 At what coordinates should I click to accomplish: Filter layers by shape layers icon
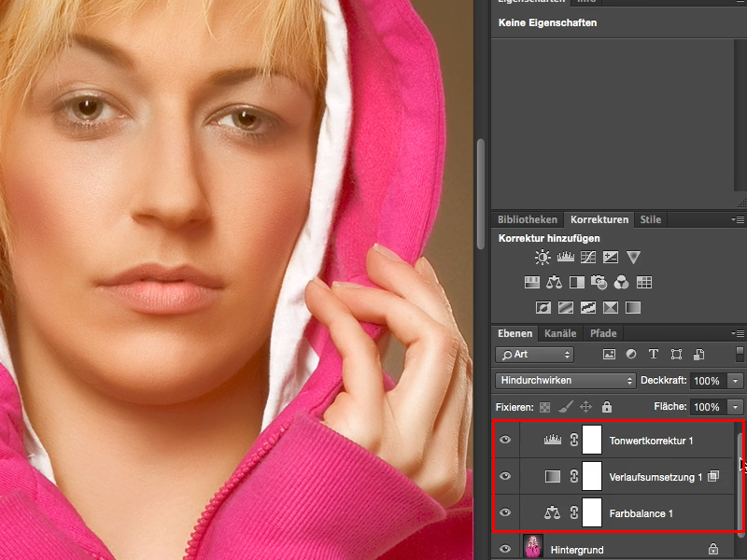point(676,355)
